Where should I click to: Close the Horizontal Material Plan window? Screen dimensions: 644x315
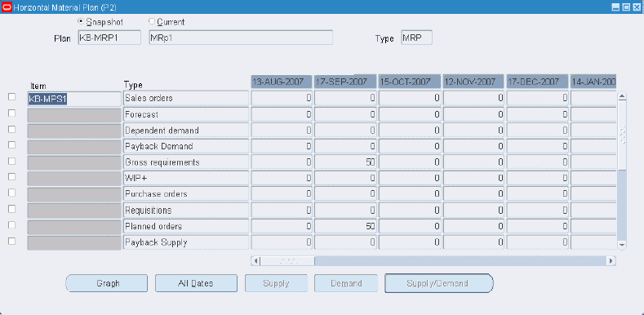pyautogui.click(x=637, y=7)
